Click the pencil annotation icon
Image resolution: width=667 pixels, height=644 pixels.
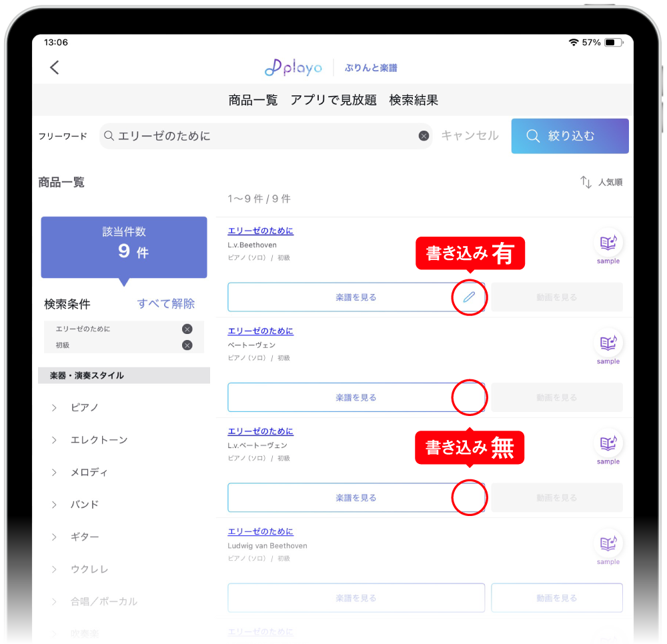tap(469, 297)
